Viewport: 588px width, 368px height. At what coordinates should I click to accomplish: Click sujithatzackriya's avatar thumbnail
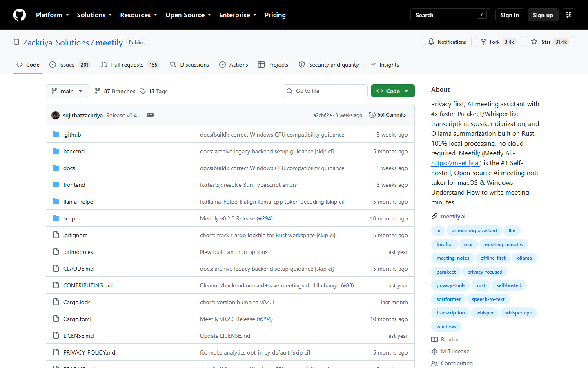click(x=56, y=115)
